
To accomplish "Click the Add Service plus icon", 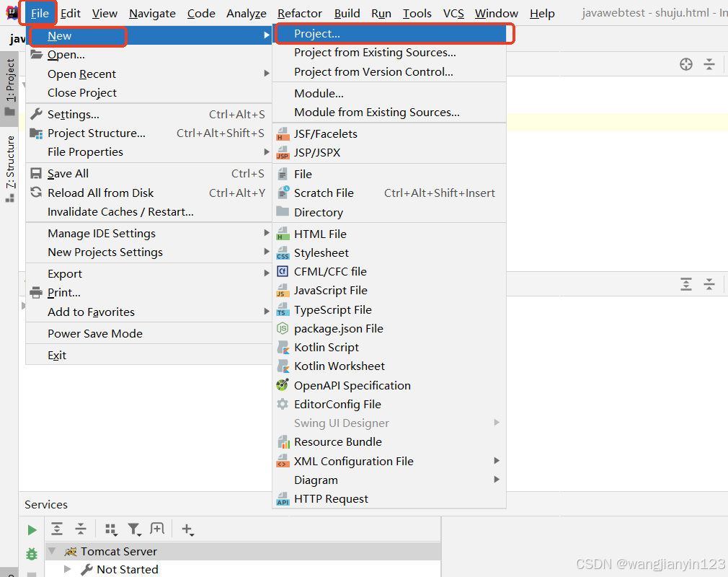I will click(187, 529).
